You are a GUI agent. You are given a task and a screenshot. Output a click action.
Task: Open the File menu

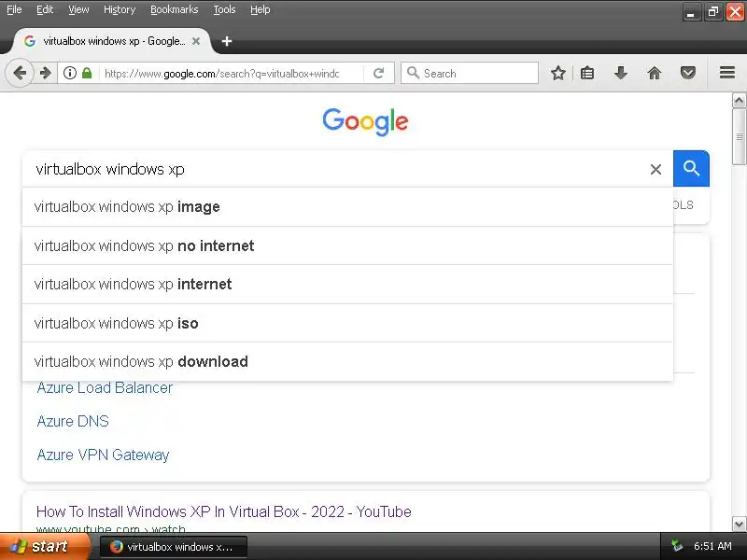point(14,9)
